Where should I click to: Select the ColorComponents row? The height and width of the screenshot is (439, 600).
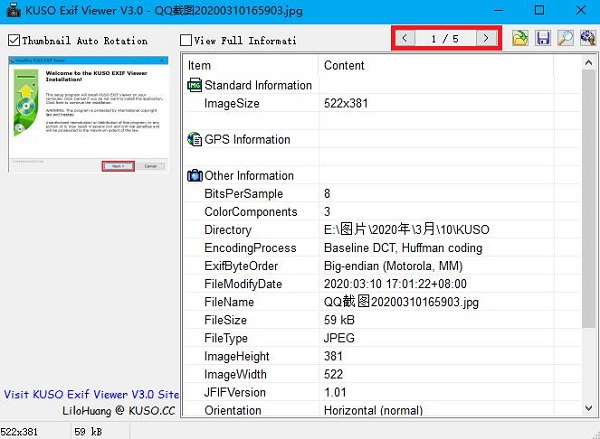click(x=382, y=212)
